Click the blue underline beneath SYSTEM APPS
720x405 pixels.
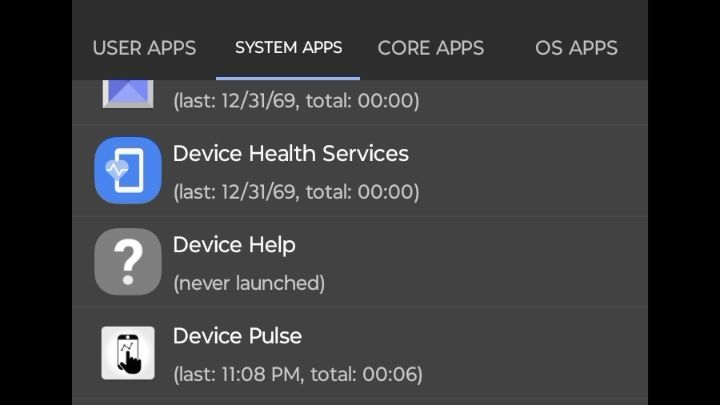[x=288, y=78]
